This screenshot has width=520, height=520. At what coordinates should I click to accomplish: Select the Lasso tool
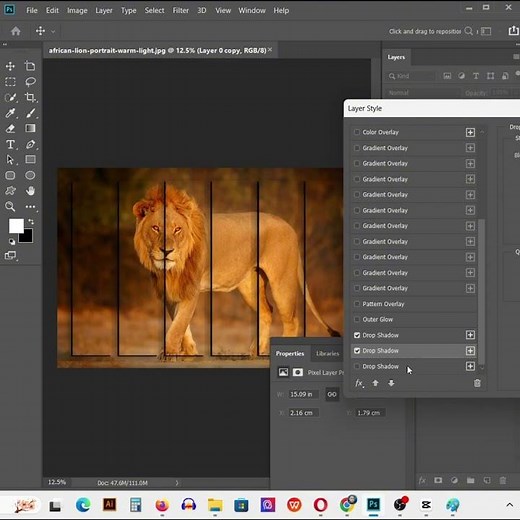point(30,82)
